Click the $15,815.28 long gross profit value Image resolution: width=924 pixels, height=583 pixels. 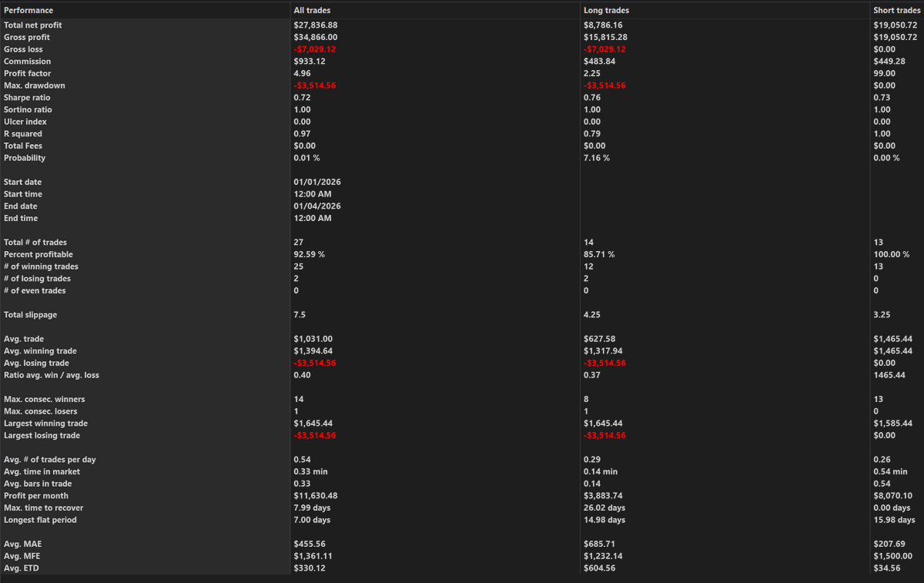click(606, 37)
